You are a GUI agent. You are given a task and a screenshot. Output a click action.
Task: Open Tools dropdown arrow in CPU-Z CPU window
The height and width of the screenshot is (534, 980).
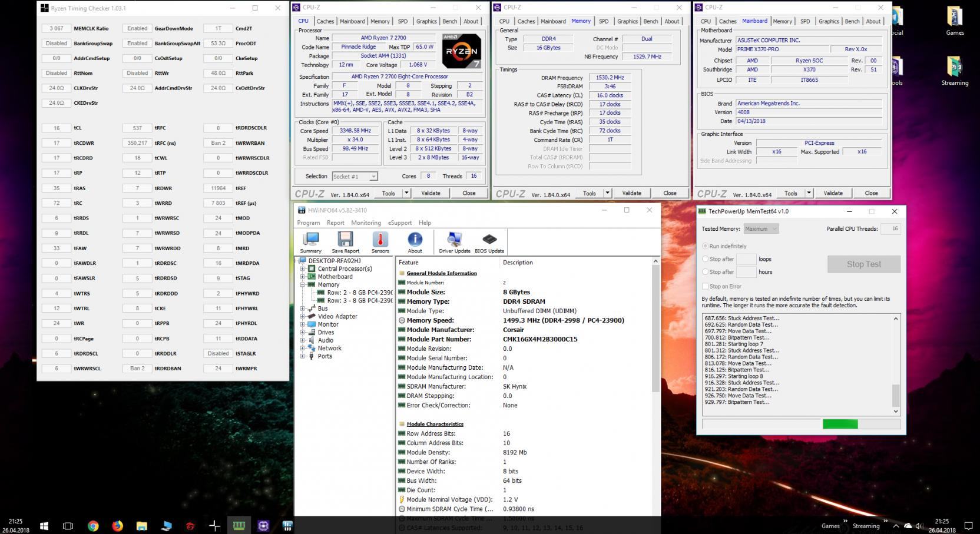(406, 193)
